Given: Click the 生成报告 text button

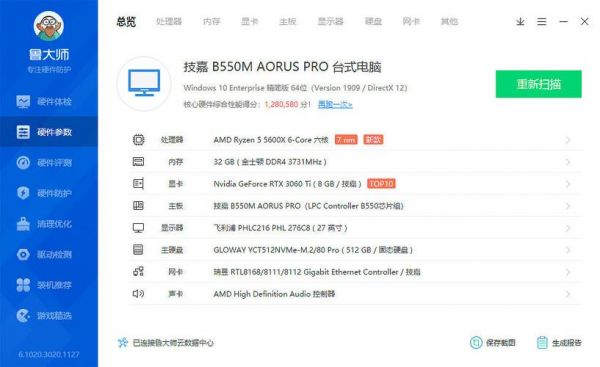Looking at the screenshot, I should pyautogui.click(x=567, y=343).
